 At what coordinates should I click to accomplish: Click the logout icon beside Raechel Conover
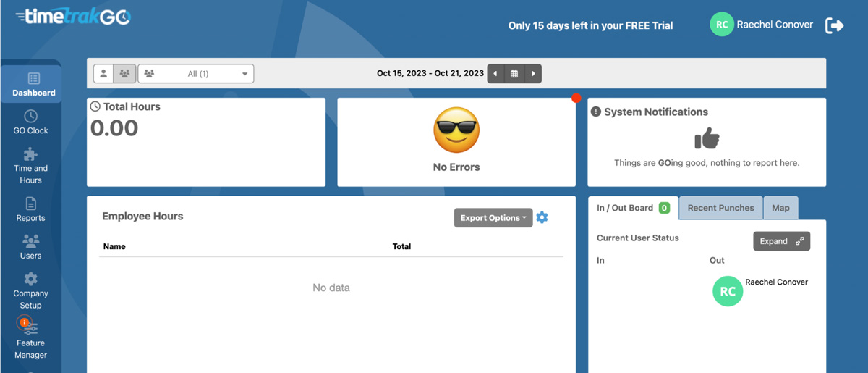tap(835, 25)
